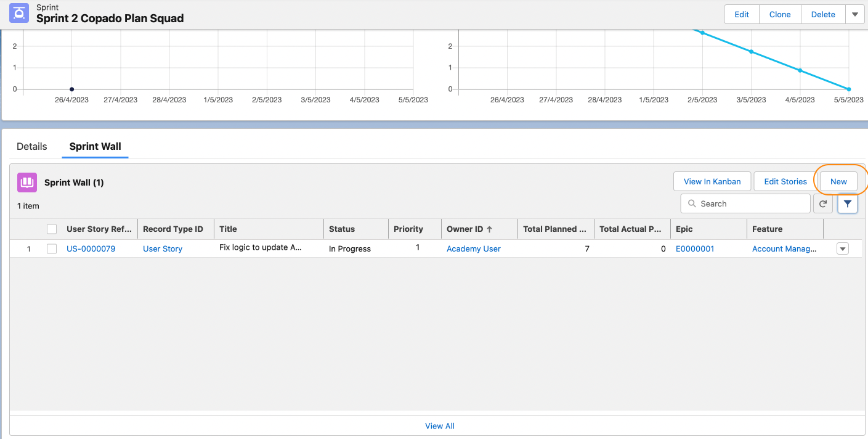868x439 pixels.
Task: Sort by Total Actual P... column header
Action: click(633, 229)
